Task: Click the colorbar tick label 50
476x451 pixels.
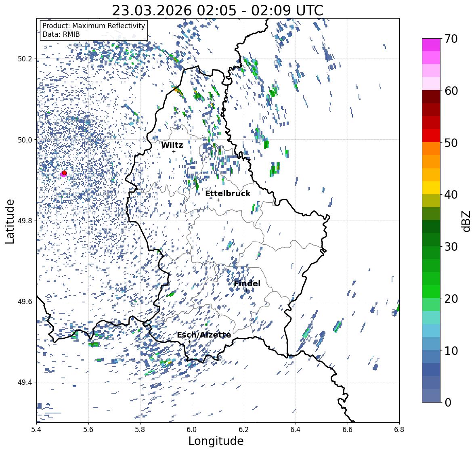Action: pos(451,143)
